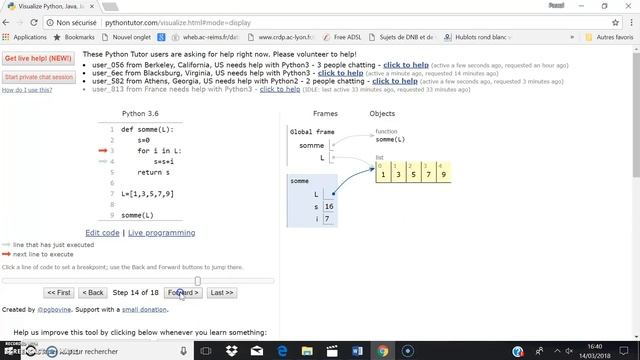640x360 pixels.
Task: Click the execution step slider handle
Action: [198, 281]
